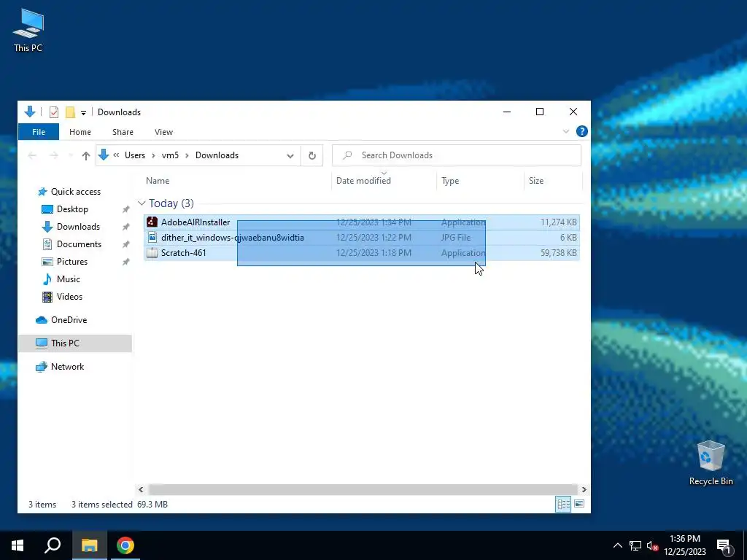
Task: Click the pin icon beside Pictures
Action: coord(125,262)
